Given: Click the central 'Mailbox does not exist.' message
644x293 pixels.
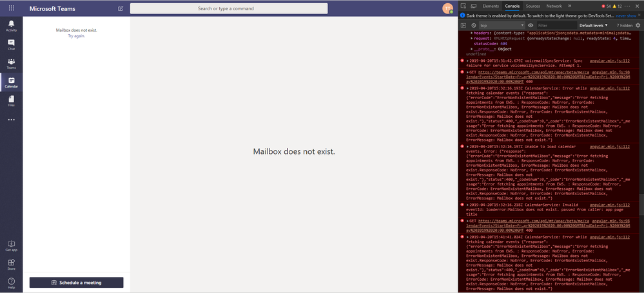Looking at the screenshot, I should [294, 151].
